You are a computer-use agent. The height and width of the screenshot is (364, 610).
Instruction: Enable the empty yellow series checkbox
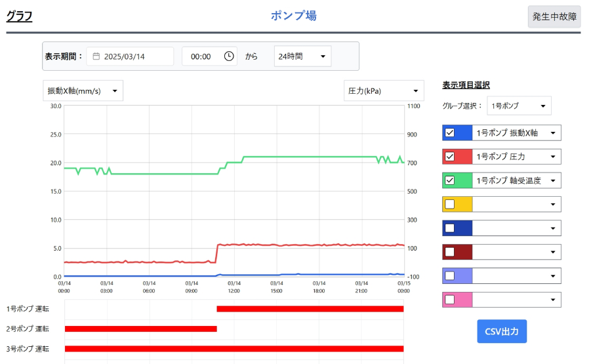coord(450,204)
